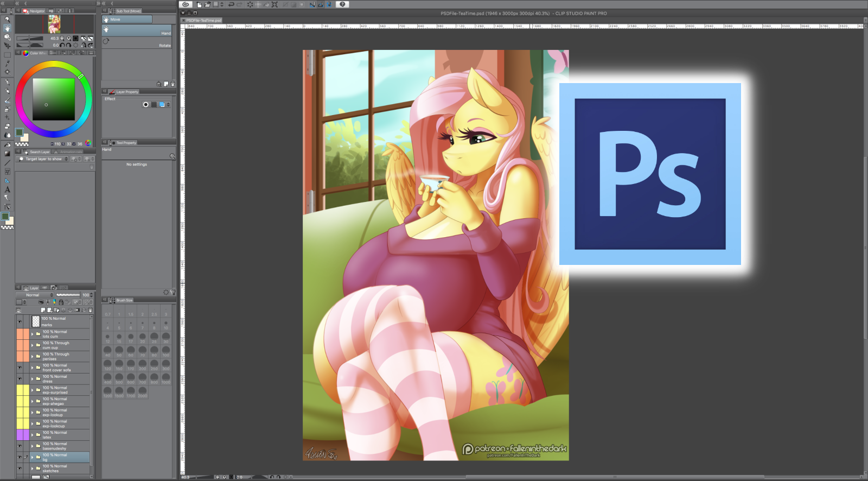Screen dimensions: 868x481
Task: Hide the dress layer folder
Action: (x=20, y=379)
